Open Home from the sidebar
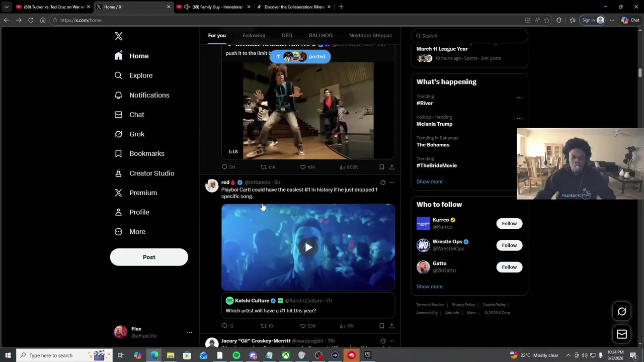Screen dimensions: 644x362 point(131,56)
